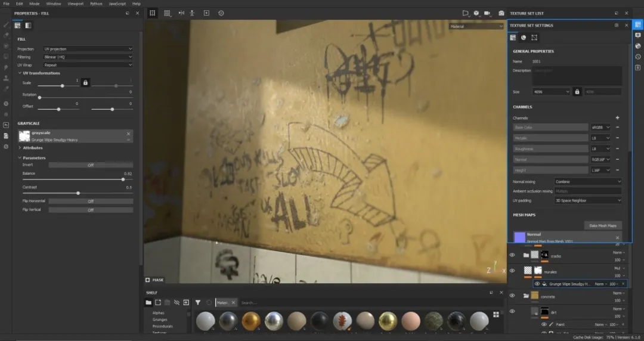The image size is (644, 341).
Task: Open the UV padding 3D Space Neighbor dropdown
Action: pos(588,200)
